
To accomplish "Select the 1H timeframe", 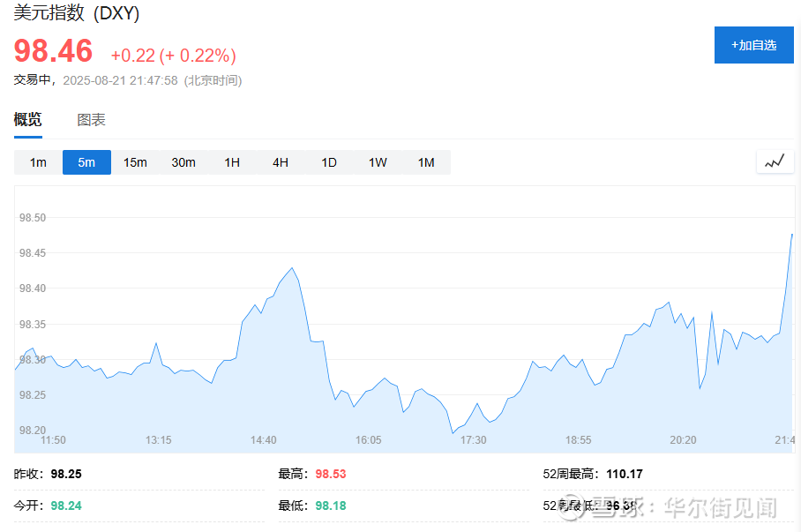I will [232, 162].
